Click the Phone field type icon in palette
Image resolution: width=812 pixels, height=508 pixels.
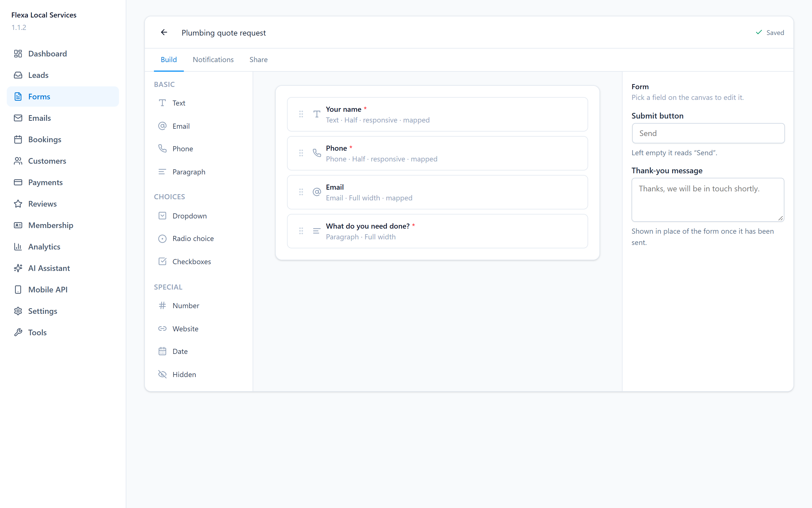(162, 148)
